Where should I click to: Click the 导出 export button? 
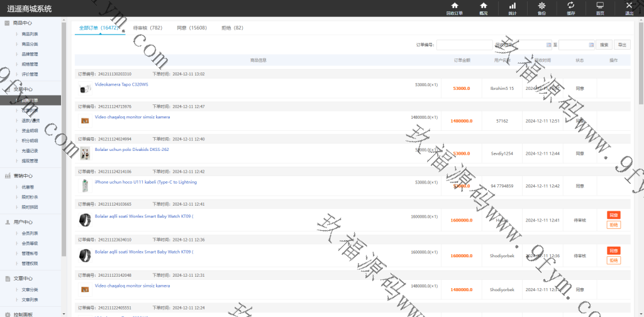[x=621, y=45]
